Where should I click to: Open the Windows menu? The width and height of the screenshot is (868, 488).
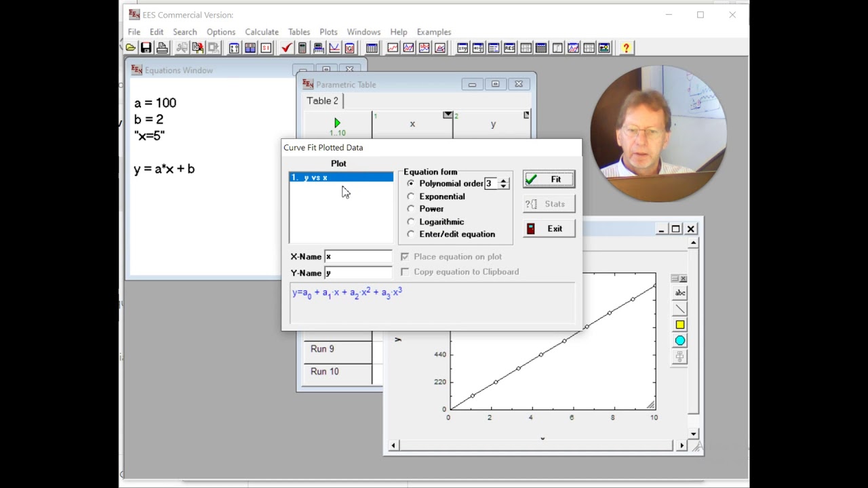(363, 32)
